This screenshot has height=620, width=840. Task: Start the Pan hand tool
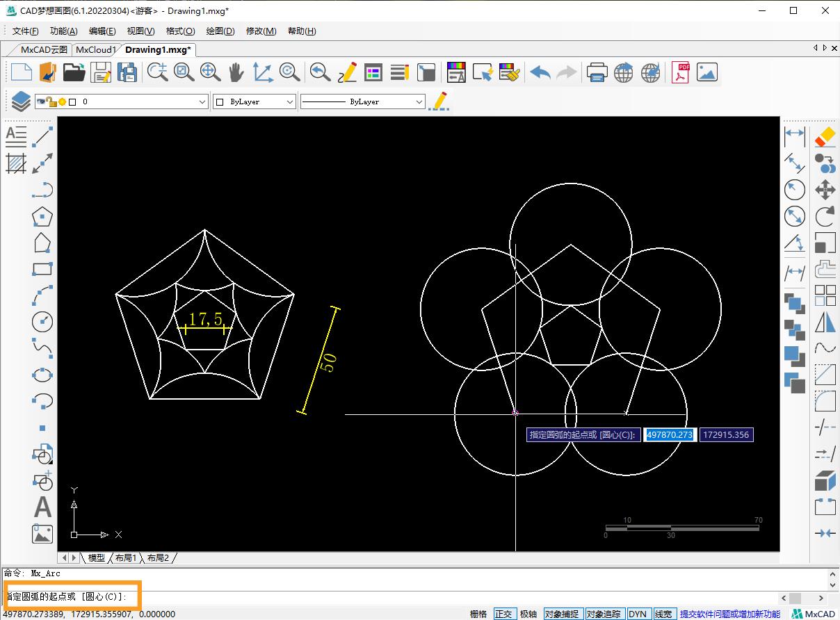point(236,72)
